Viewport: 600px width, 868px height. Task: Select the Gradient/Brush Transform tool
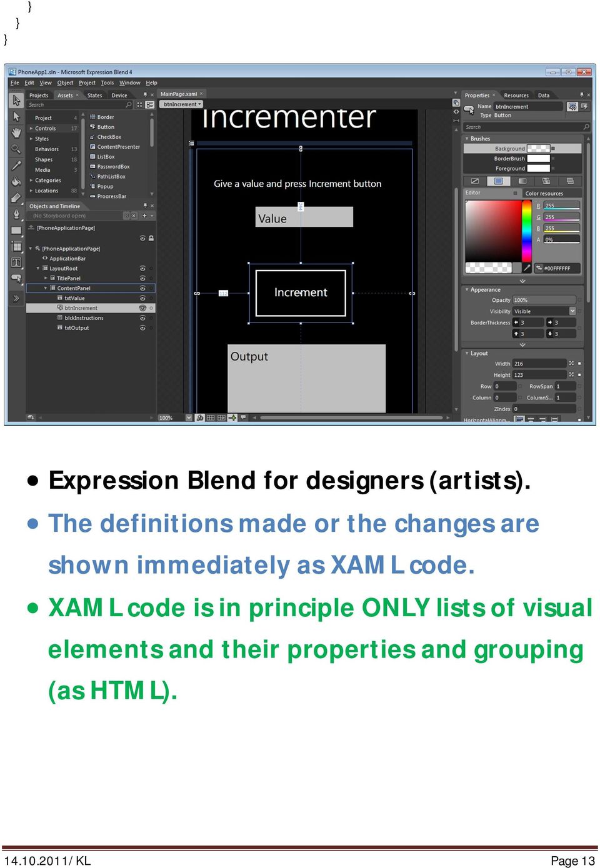16,197
